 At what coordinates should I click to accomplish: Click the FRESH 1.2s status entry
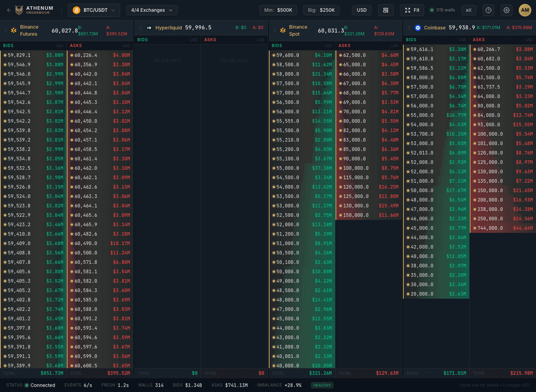[115, 385]
